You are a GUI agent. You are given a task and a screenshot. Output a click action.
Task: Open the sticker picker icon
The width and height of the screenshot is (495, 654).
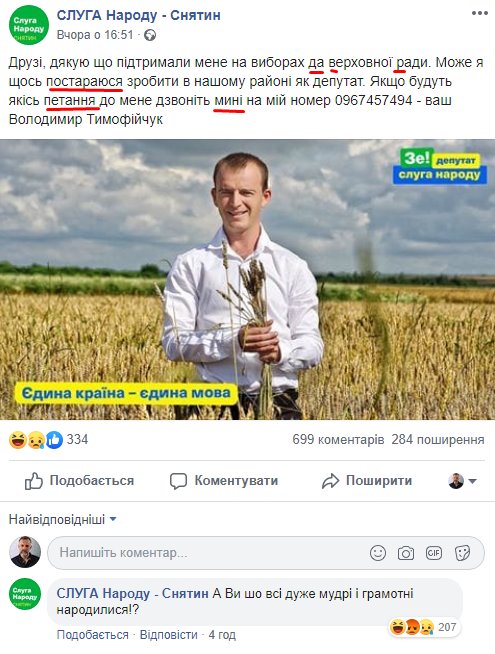(x=462, y=553)
